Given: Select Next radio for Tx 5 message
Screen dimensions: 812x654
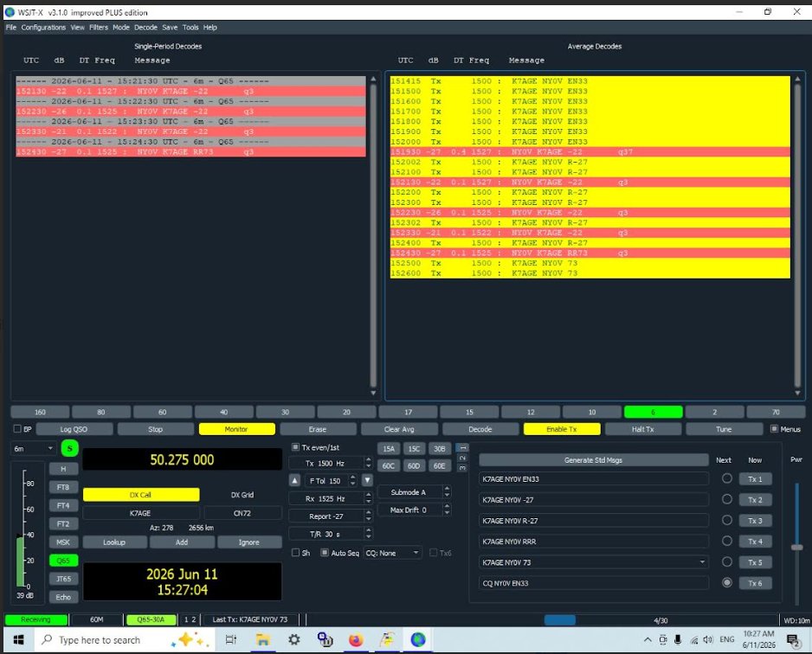Looking at the screenshot, I should tap(727, 561).
